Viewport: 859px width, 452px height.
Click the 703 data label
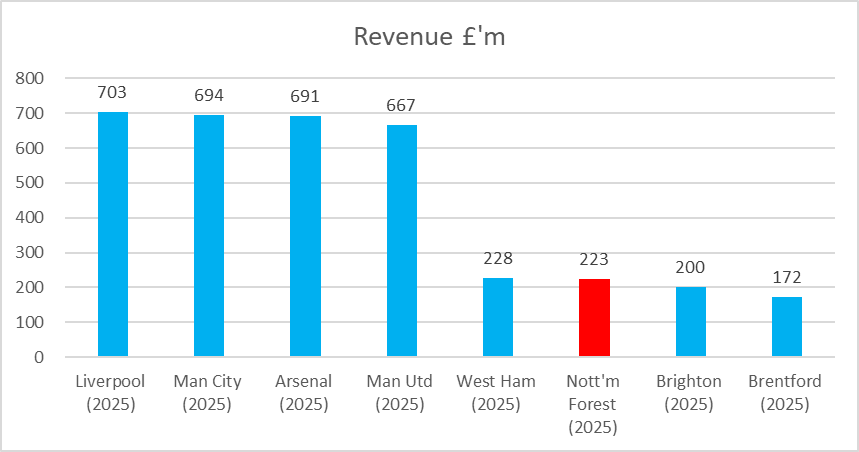(112, 92)
